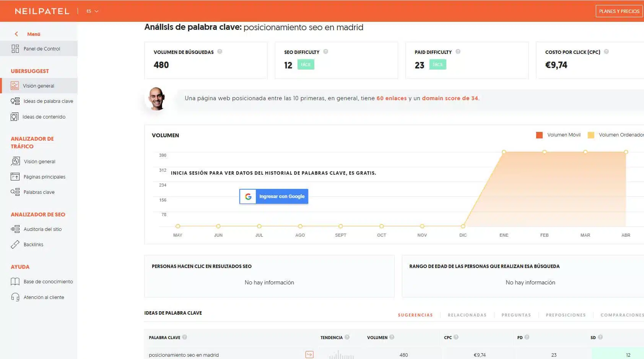Click help icon beside Paid Difficulty
The height and width of the screenshot is (359, 644).
pyautogui.click(x=458, y=52)
